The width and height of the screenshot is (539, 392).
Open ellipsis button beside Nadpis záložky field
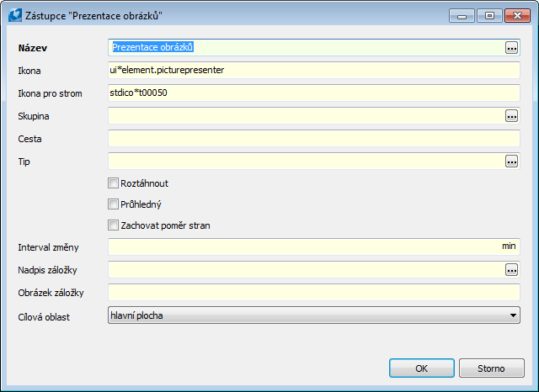click(511, 270)
